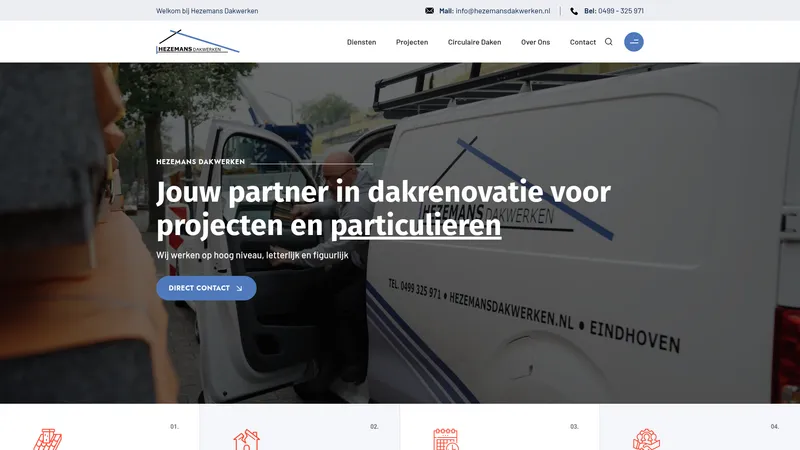800x450 pixels.
Task: Go to Circulaire Daken page
Action: 474,42
